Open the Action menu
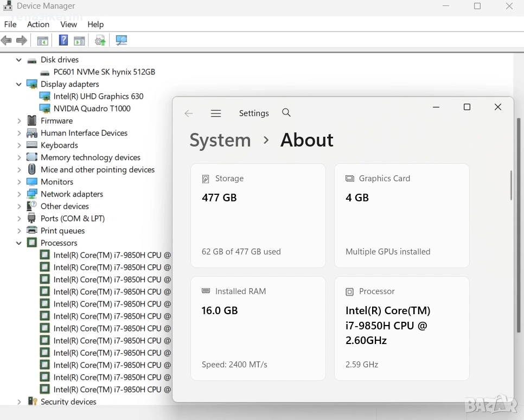Viewport: 524px width, 420px height. click(x=38, y=24)
